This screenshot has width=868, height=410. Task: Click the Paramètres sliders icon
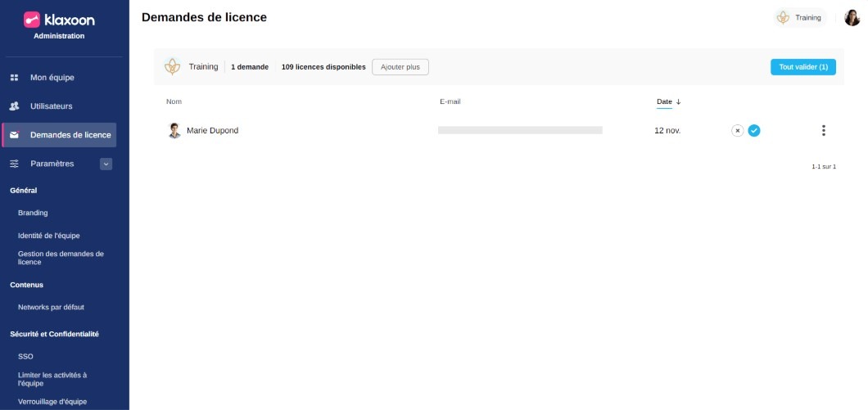pyautogui.click(x=14, y=164)
